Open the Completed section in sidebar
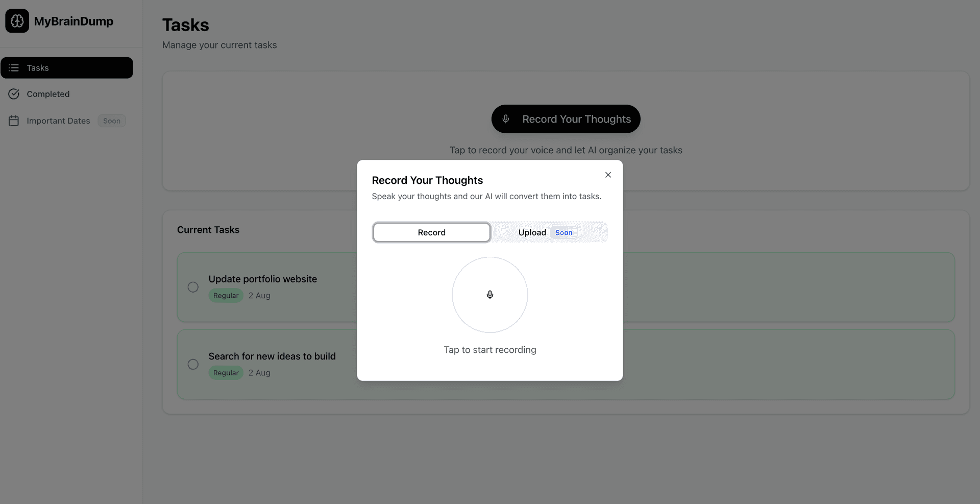980x504 pixels. pos(48,94)
